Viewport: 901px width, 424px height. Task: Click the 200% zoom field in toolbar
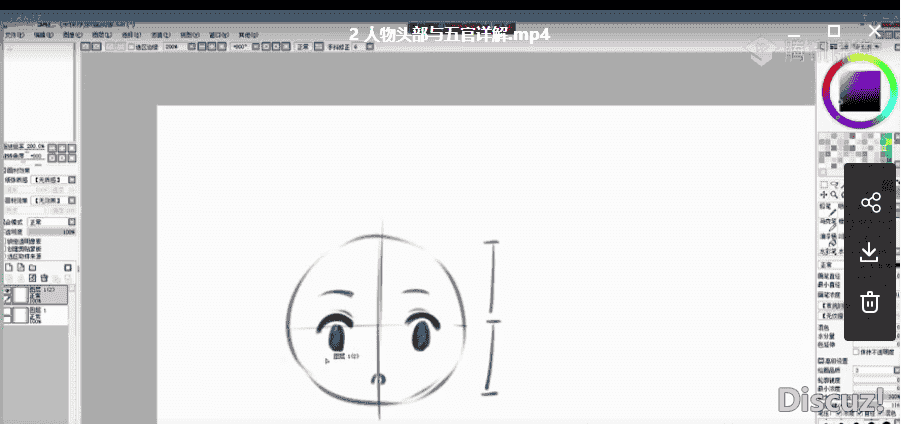point(174,47)
